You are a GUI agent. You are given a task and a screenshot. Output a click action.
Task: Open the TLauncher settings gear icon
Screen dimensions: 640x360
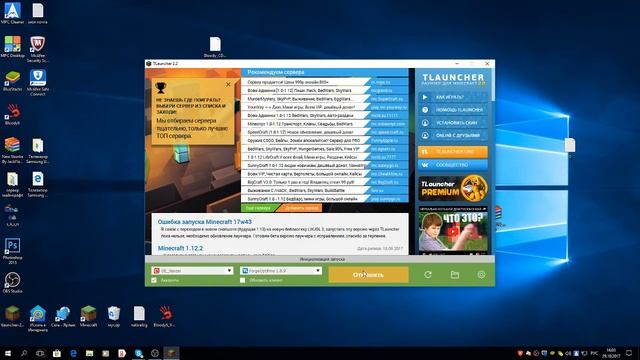click(481, 275)
